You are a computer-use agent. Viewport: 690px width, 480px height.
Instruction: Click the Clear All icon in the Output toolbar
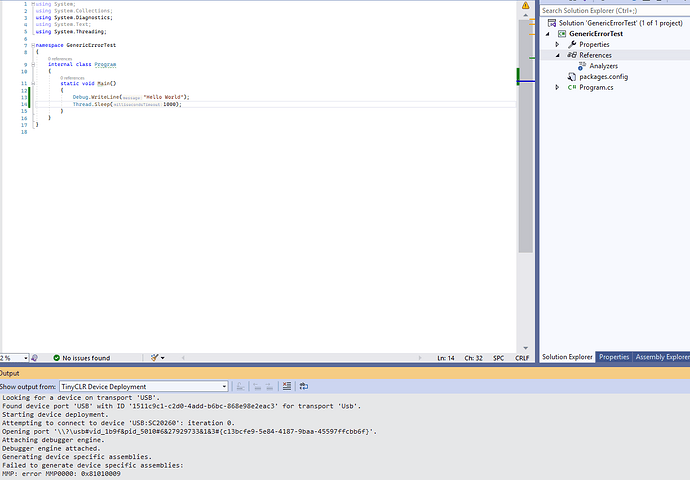287,386
